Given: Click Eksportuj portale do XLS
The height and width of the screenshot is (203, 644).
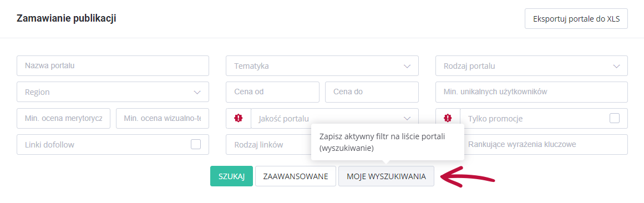Looking at the screenshot, I should click(576, 18).
